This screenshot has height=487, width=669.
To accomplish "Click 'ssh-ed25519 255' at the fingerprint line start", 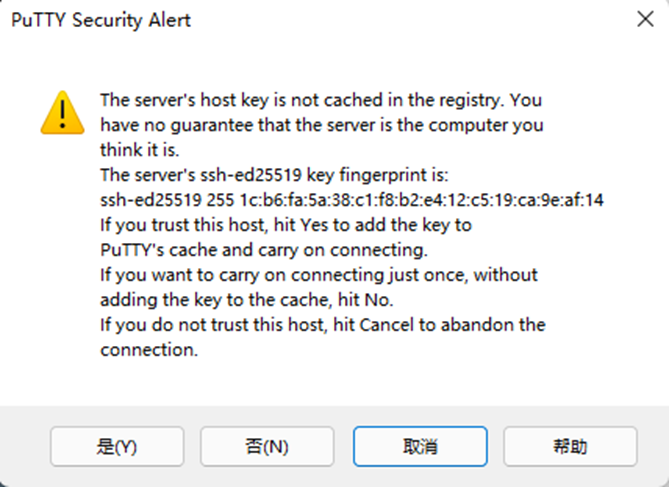I will 160,200.
